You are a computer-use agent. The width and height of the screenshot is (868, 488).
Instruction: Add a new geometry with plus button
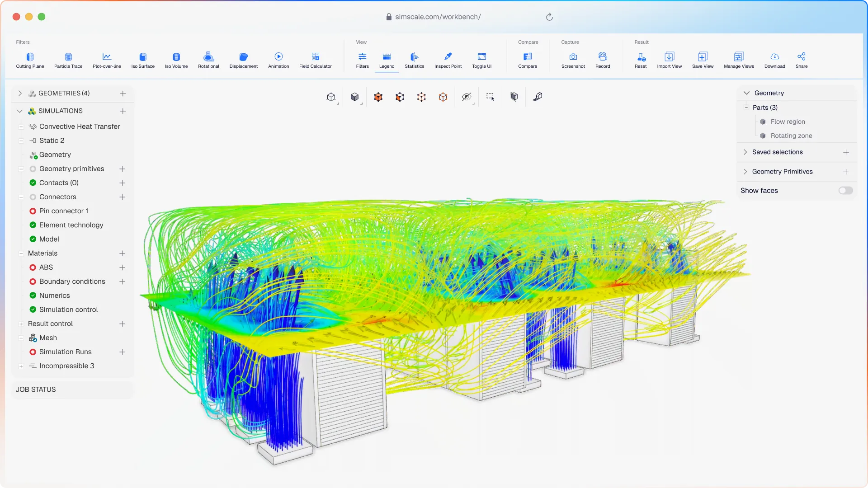[x=123, y=93]
